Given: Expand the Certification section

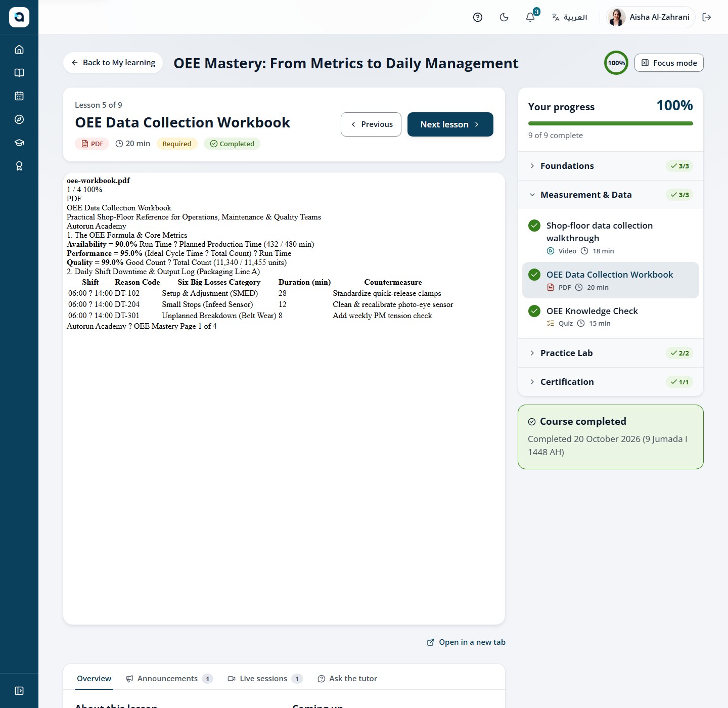Looking at the screenshot, I should tap(611, 382).
